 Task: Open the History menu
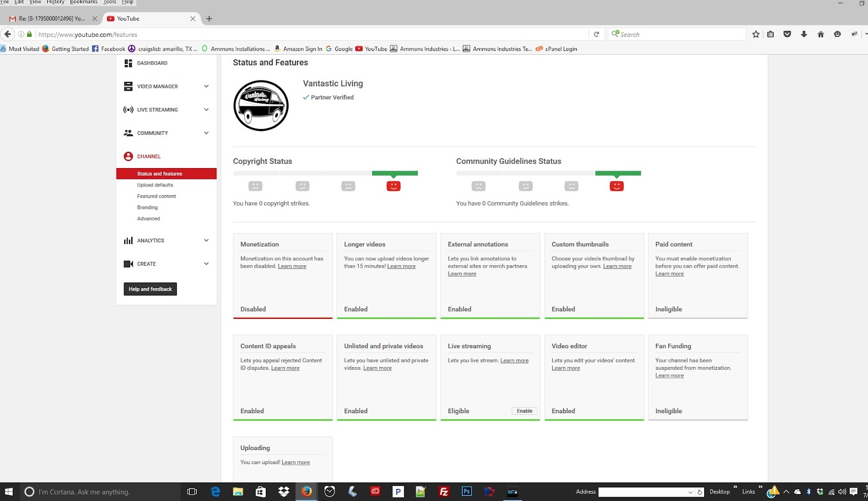click(x=55, y=2)
